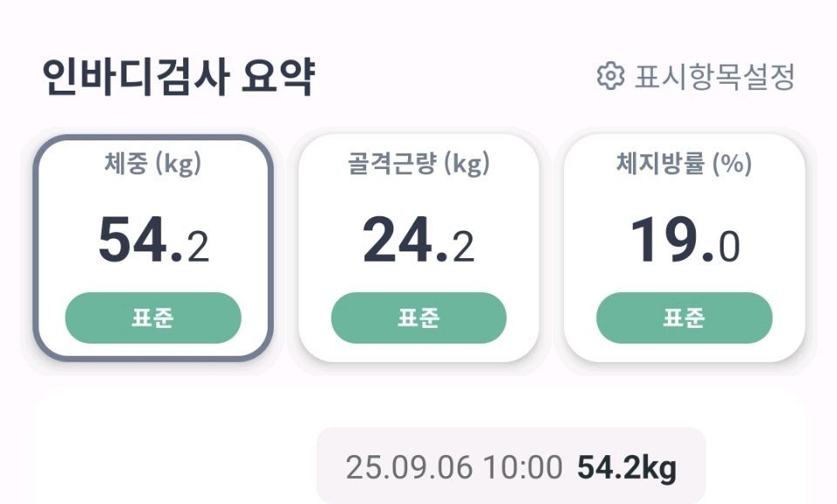Click the 54.2kg value in tooltip
This screenshot has width=837, height=504.
[627, 468]
